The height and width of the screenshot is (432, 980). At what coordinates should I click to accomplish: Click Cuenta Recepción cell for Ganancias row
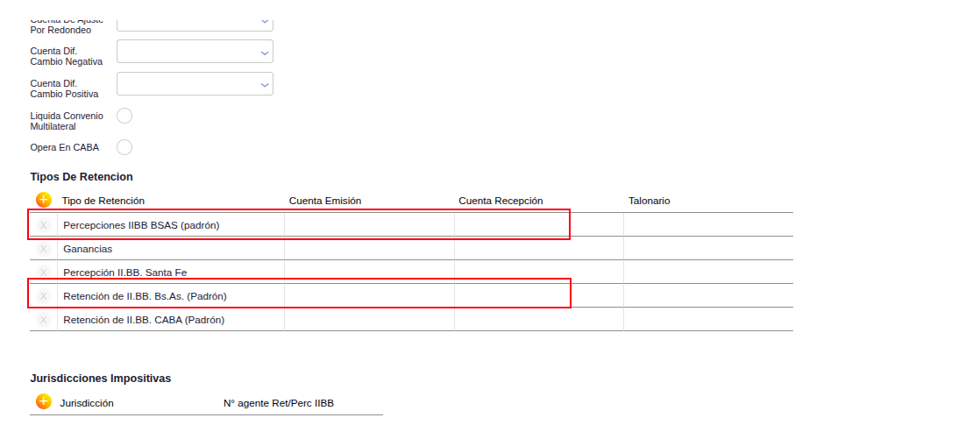coord(538,249)
